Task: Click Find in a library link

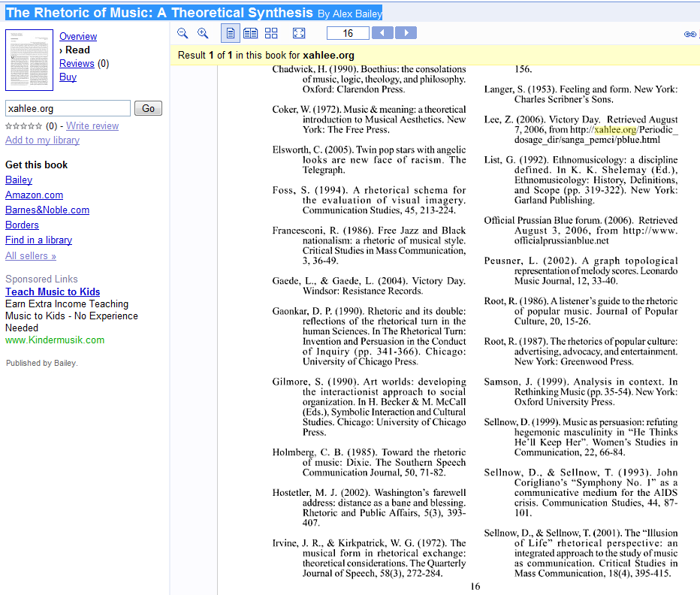Action: (38, 240)
